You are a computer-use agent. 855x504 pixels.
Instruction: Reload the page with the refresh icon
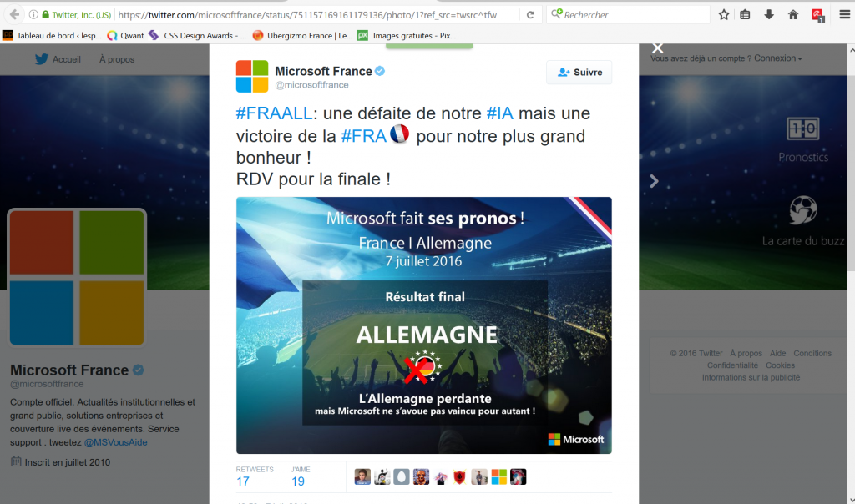(x=530, y=15)
